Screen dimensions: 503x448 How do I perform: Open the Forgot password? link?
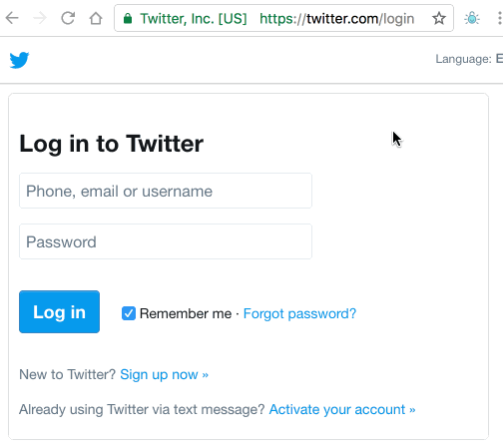point(299,313)
